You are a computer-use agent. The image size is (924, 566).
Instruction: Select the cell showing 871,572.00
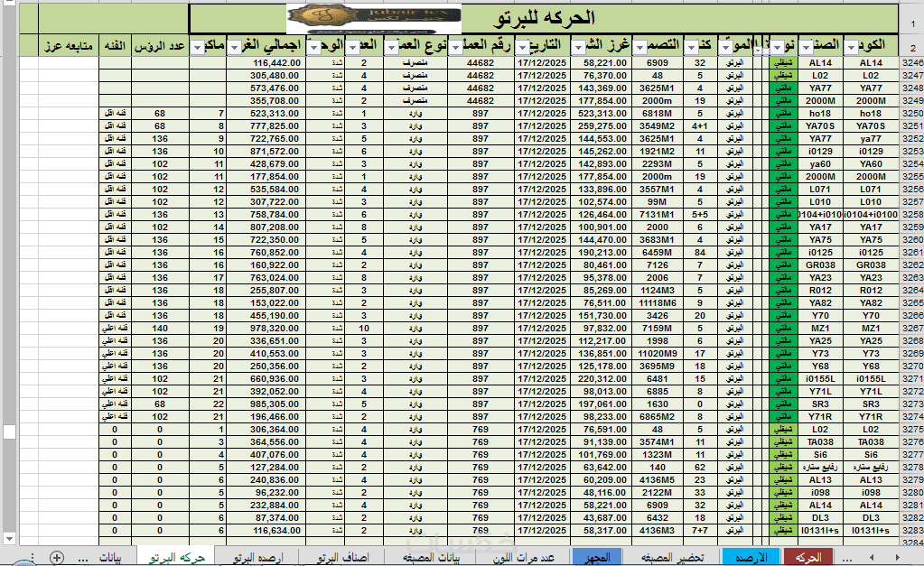[266, 152]
